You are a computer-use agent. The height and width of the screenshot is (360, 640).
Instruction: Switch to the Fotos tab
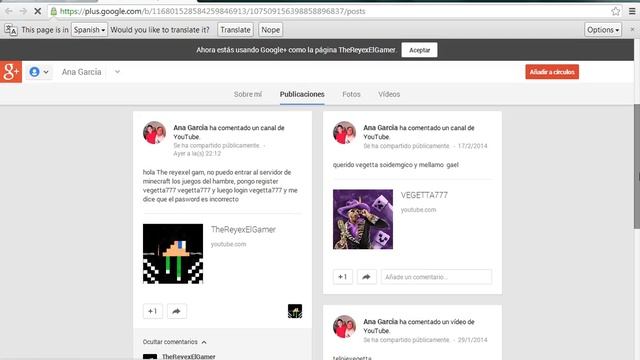click(x=351, y=94)
